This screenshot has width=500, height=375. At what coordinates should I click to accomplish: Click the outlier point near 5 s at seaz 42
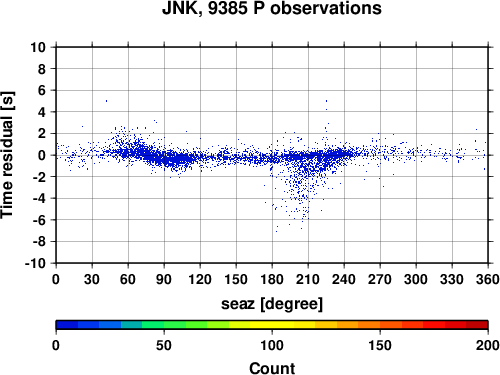(x=106, y=101)
